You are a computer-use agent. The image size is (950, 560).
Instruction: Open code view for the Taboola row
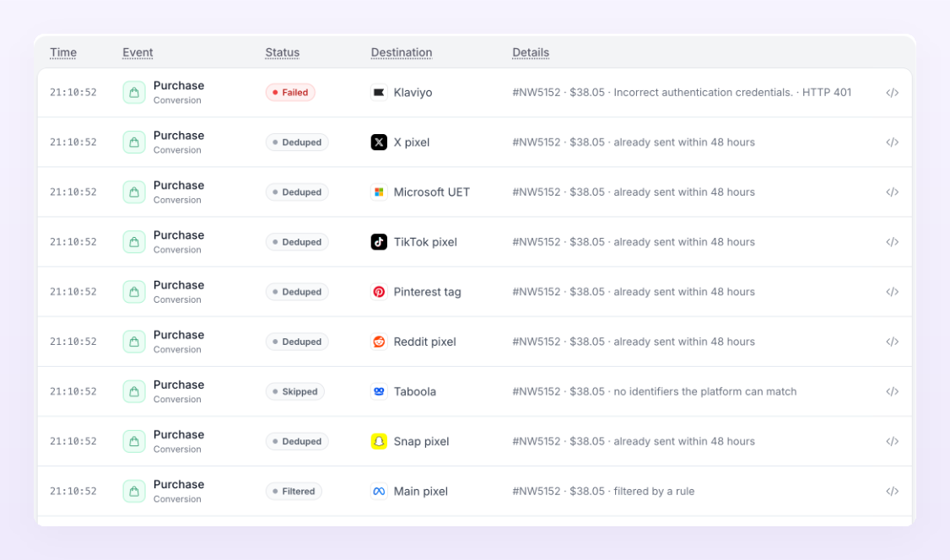(x=892, y=391)
